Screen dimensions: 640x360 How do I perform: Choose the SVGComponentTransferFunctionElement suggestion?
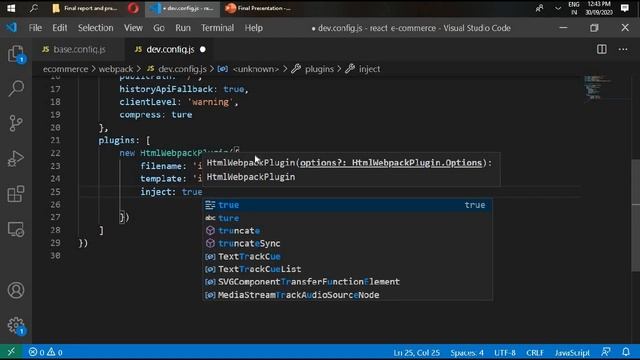tap(347, 282)
